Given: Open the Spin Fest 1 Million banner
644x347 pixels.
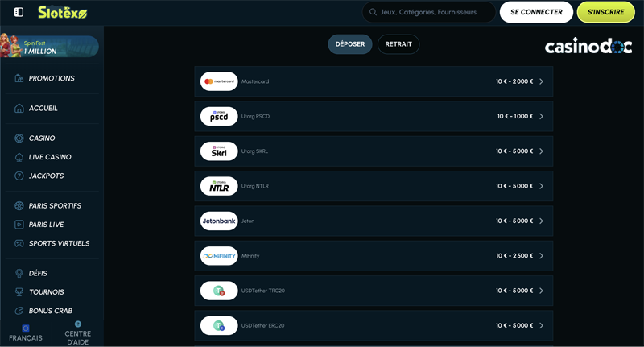Looking at the screenshot, I should (49, 46).
